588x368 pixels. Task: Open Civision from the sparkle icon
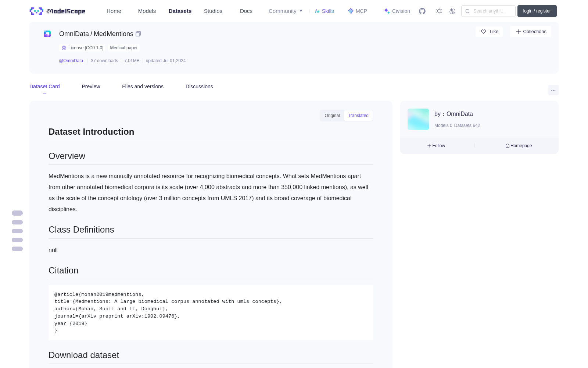pyautogui.click(x=397, y=11)
